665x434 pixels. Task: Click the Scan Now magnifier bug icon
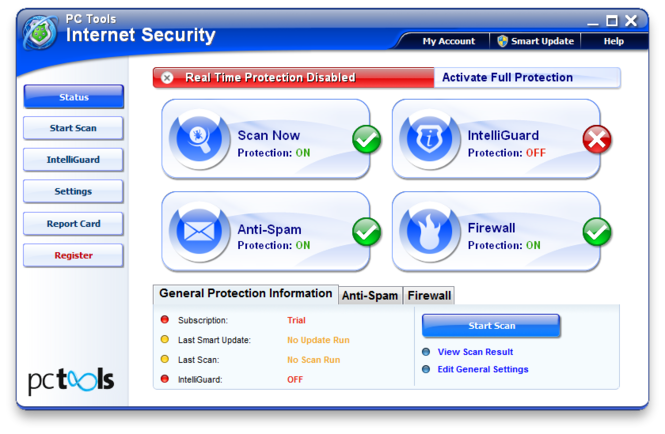coord(199,139)
